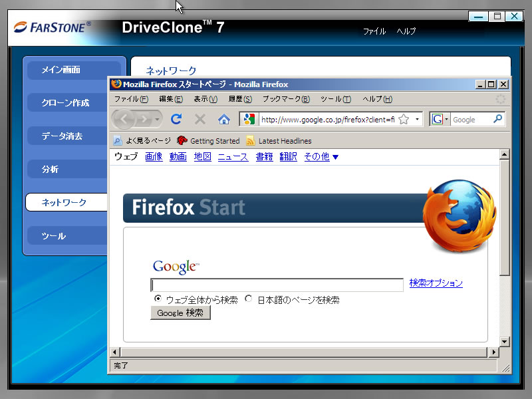Image resolution: width=532 pixels, height=399 pixels.
Task: Click the site favicon in address bar
Action: [249, 120]
